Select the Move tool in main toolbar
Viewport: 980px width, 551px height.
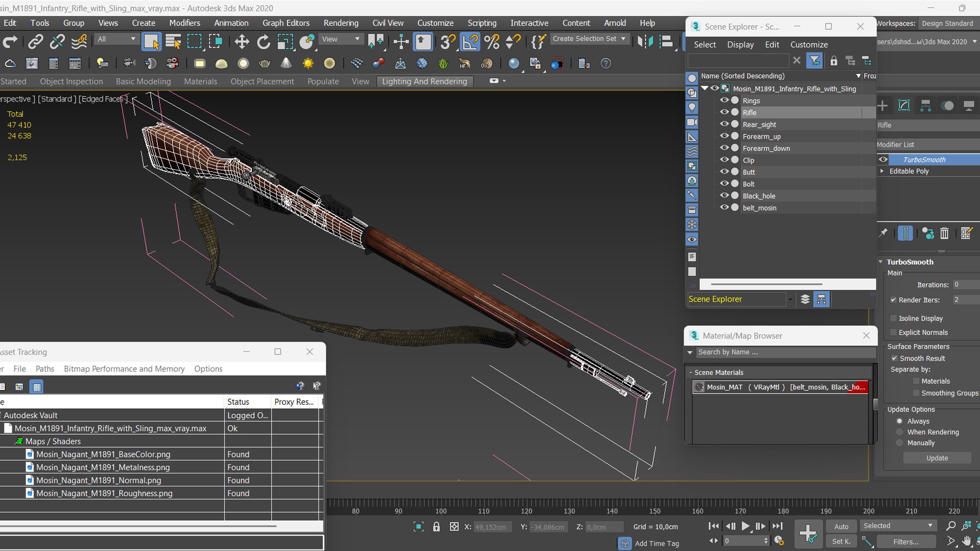coord(241,42)
